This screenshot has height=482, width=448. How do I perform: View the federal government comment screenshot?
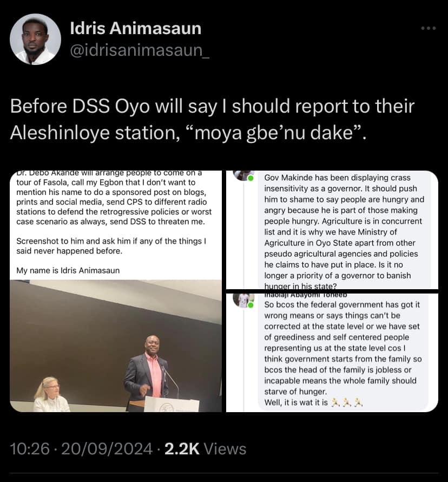pyautogui.click(x=332, y=353)
